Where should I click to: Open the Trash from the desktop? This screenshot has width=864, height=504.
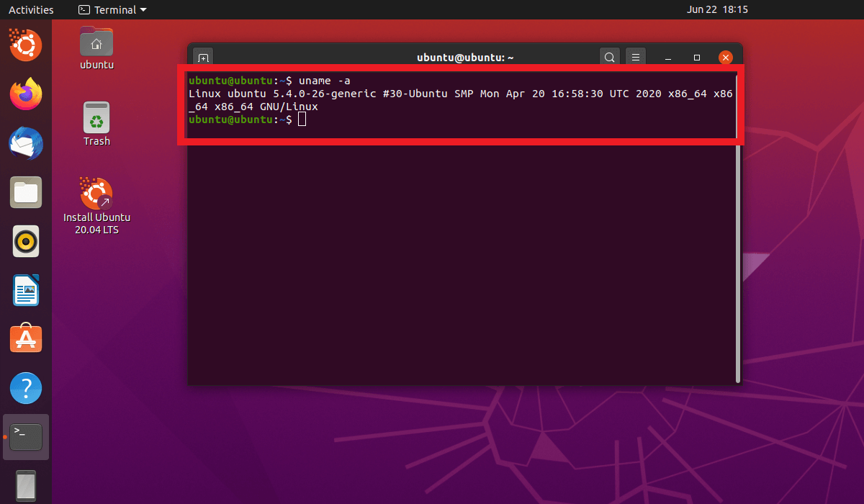[x=96, y=115]
